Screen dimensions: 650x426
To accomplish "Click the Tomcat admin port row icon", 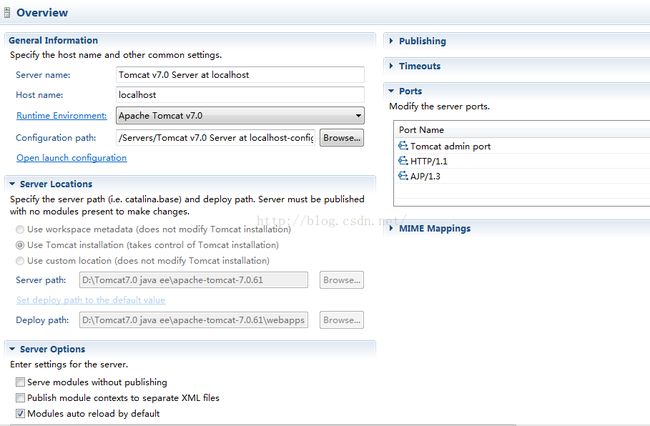I will 403,146.
